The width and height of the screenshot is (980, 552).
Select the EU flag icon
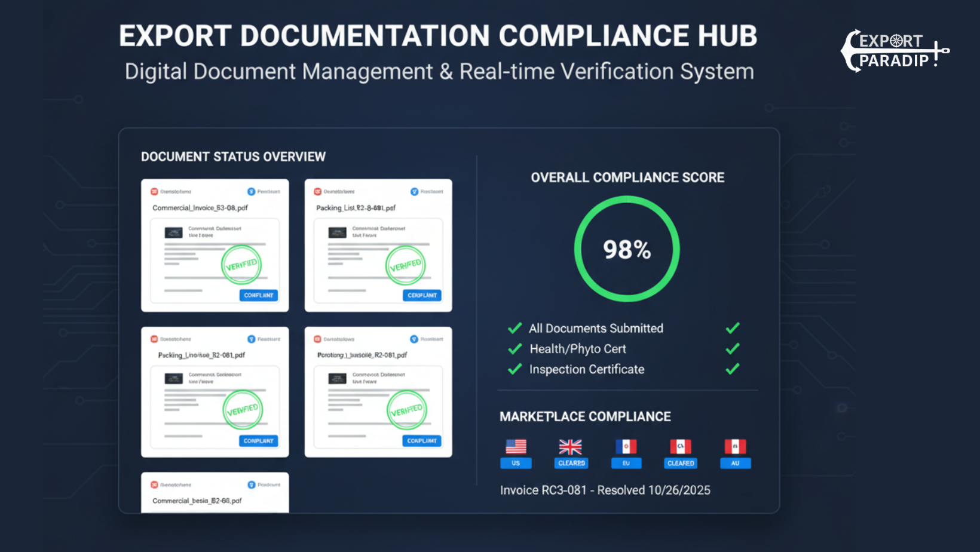(x=626, y=445)
